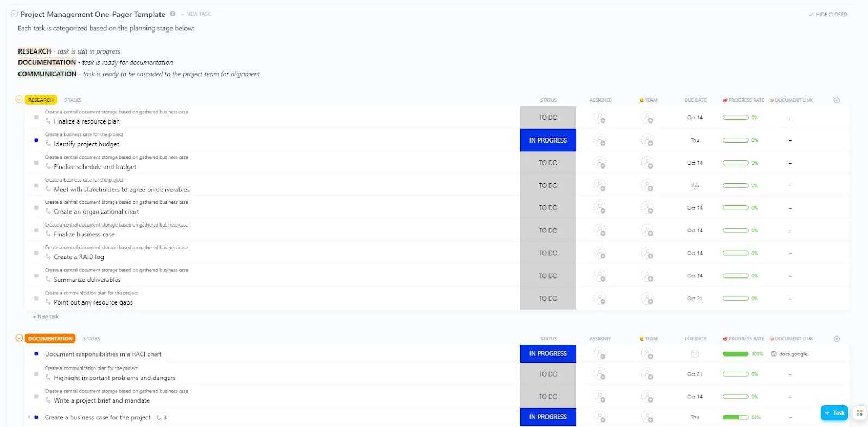Toggle HIDE CLOSED tasks
This screenshot has width=868, height=427.
click(x=828, y=15)
